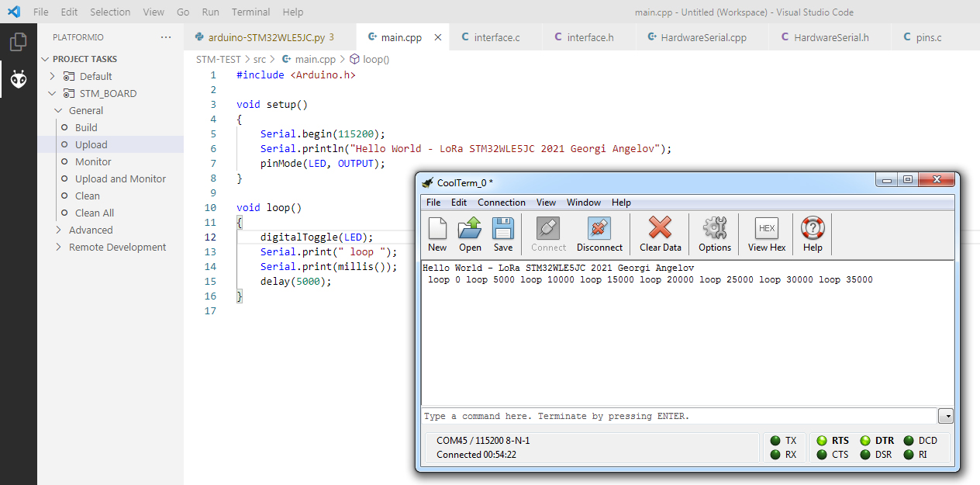980x485 pixels.
Task: Open the Run menu in VS Code
Action: coord(210,12)
